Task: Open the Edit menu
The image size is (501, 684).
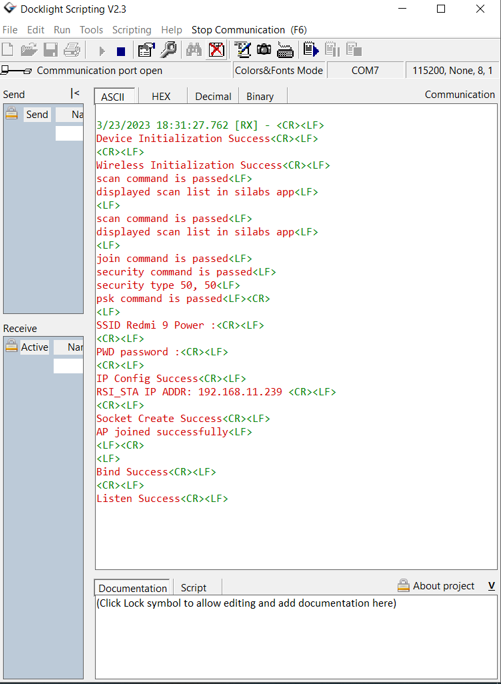Action: [35, 30]
